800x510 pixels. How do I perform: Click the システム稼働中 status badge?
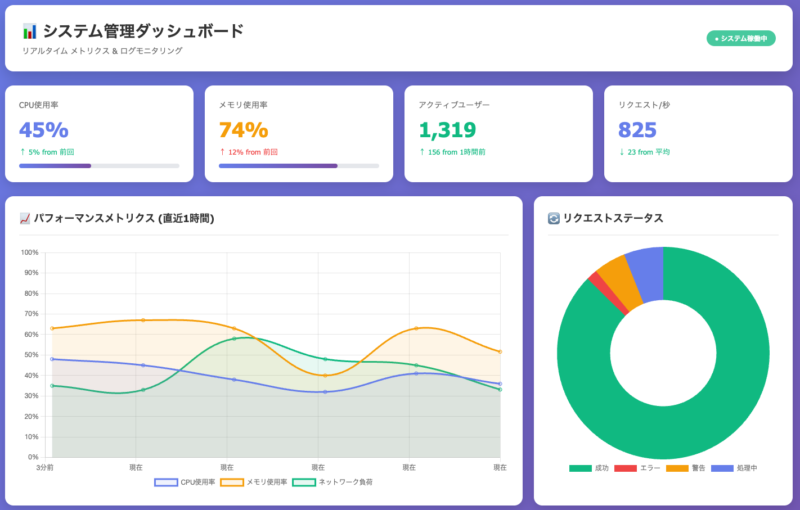click(741, 38)
